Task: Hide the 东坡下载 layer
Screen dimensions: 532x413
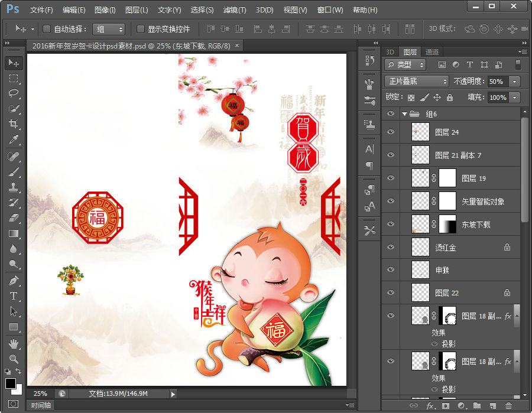Action: click(x=391, y=224)
